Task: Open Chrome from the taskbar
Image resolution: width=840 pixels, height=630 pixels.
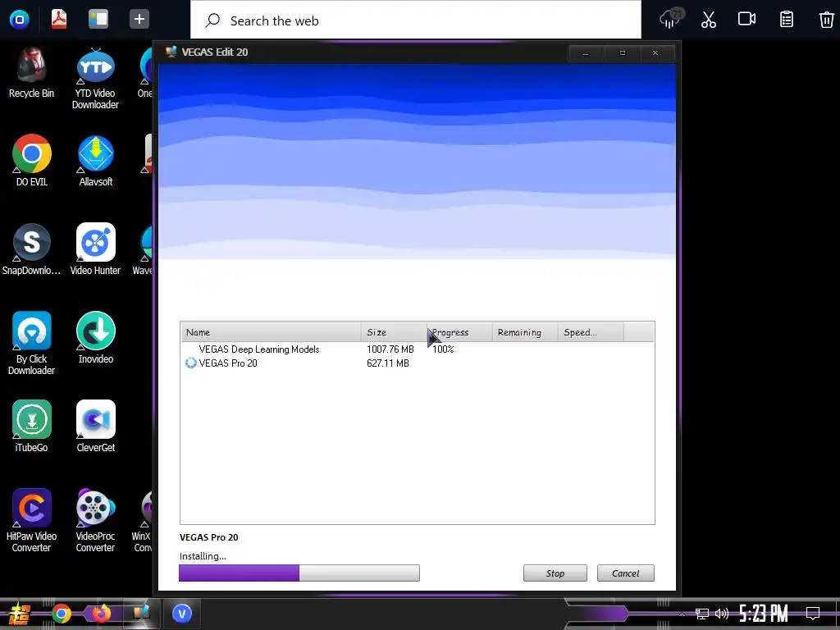Action: click(62, 614)
